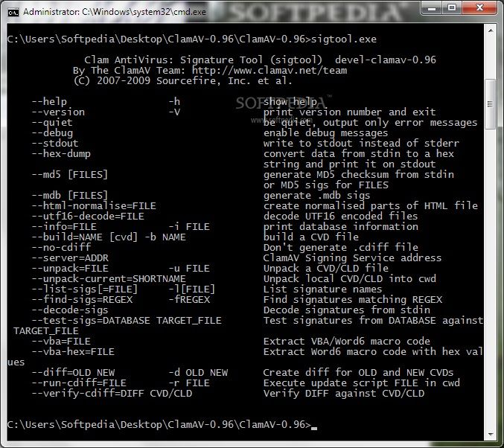The width and height of the screenshot is (504, 448).
Task: Click the '-i FILE' short flag
Action: coord(189,226)
